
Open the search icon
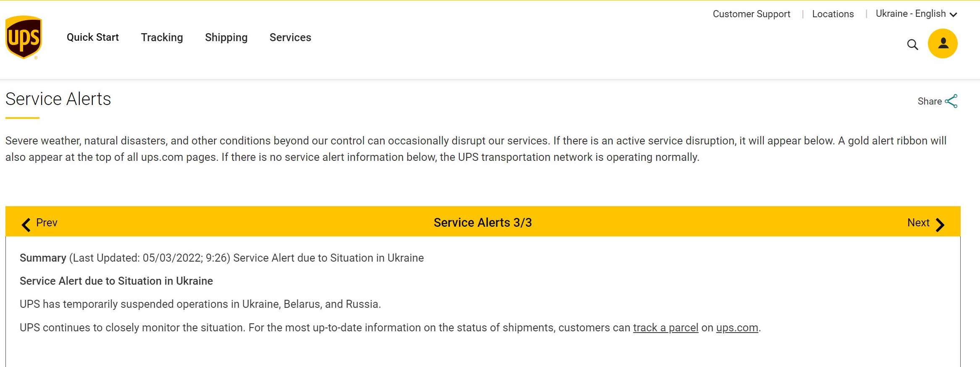tap(912, 44)
